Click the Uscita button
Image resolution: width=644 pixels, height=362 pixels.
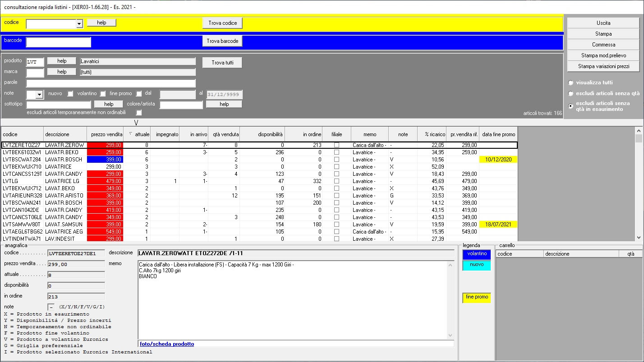(x=603, y=23)
